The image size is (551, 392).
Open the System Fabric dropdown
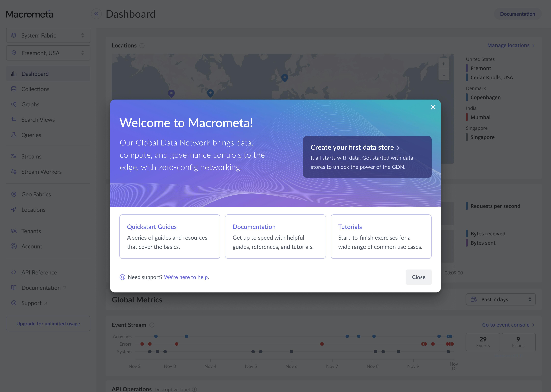point(48,35)
